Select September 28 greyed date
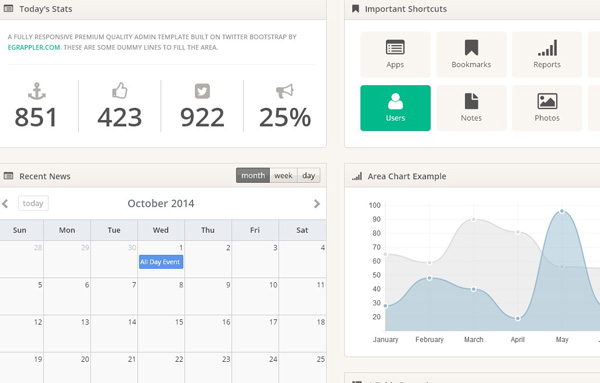 tap(22, 259)
